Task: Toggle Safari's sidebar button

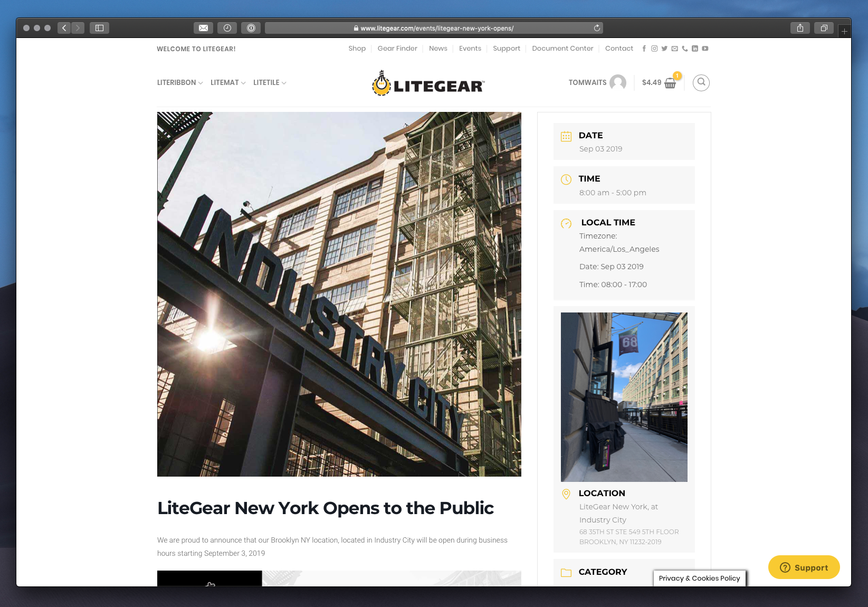Action: [99, 28]
